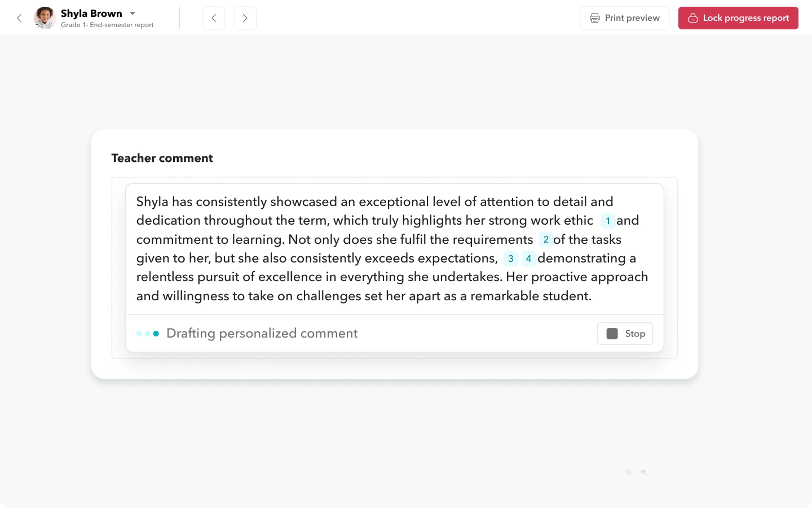Viewport: 812px width, 508px height.
Task: Click the printer icon in Print preview
Action: click(594, 18)
